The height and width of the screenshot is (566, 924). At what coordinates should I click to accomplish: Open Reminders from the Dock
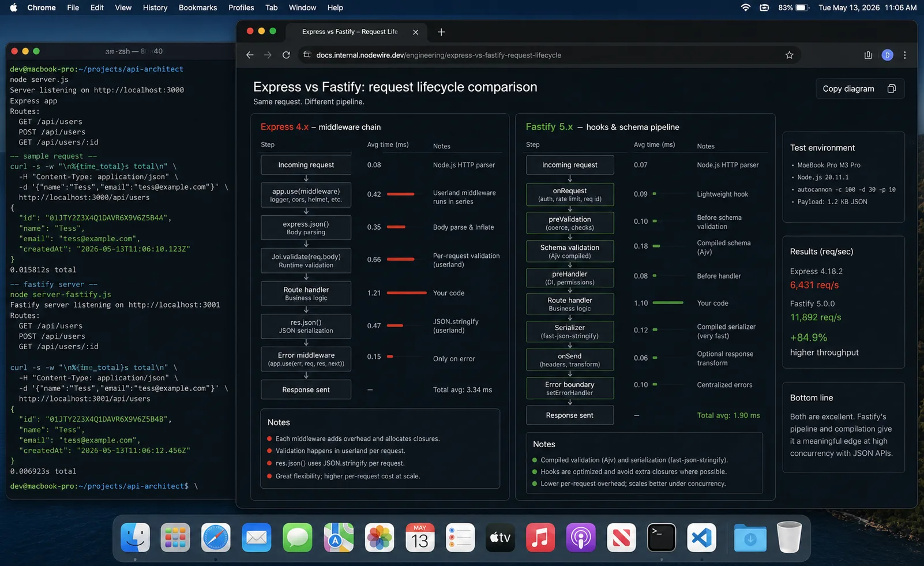(x=460, y=538)
